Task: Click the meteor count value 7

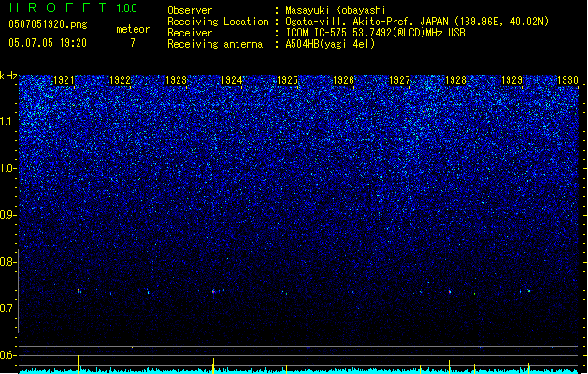Action: (133, 43)
